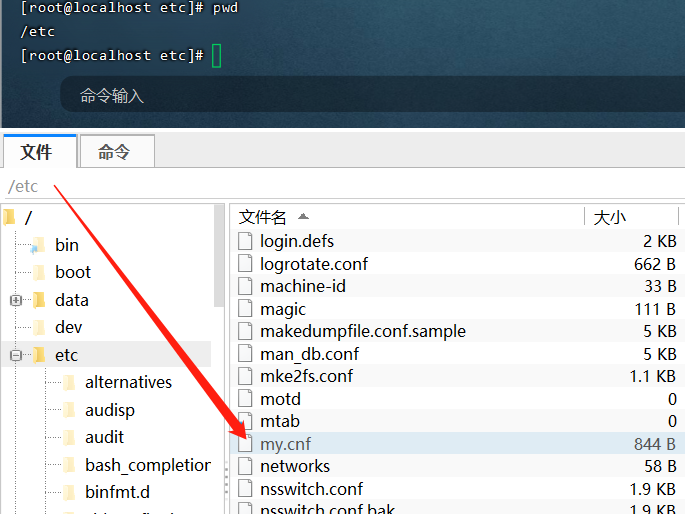
Task: Click the 大小 column header
Action: pos(610,217)
